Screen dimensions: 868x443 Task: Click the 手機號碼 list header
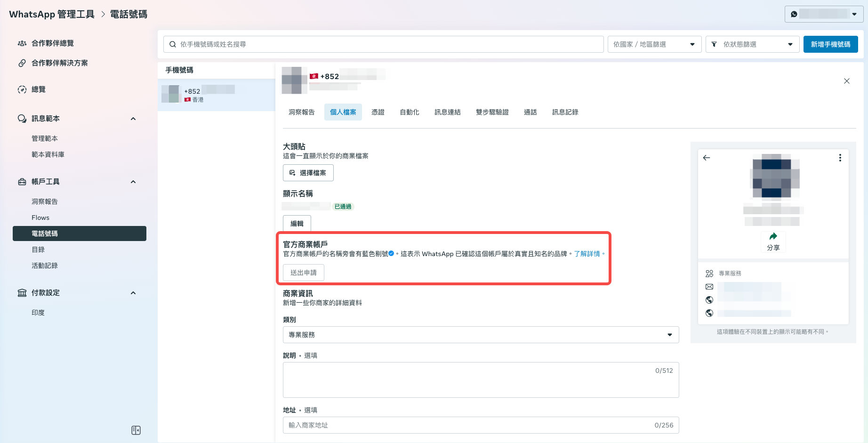click(x=179, y=70)
